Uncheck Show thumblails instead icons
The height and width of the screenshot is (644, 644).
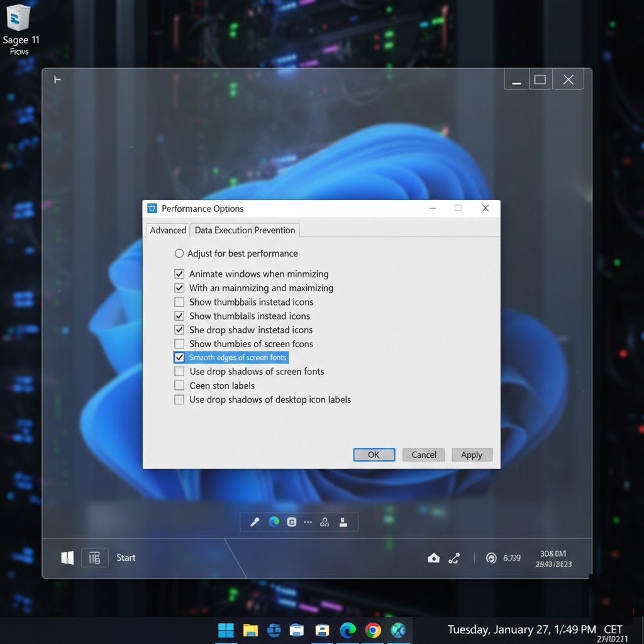179,316
